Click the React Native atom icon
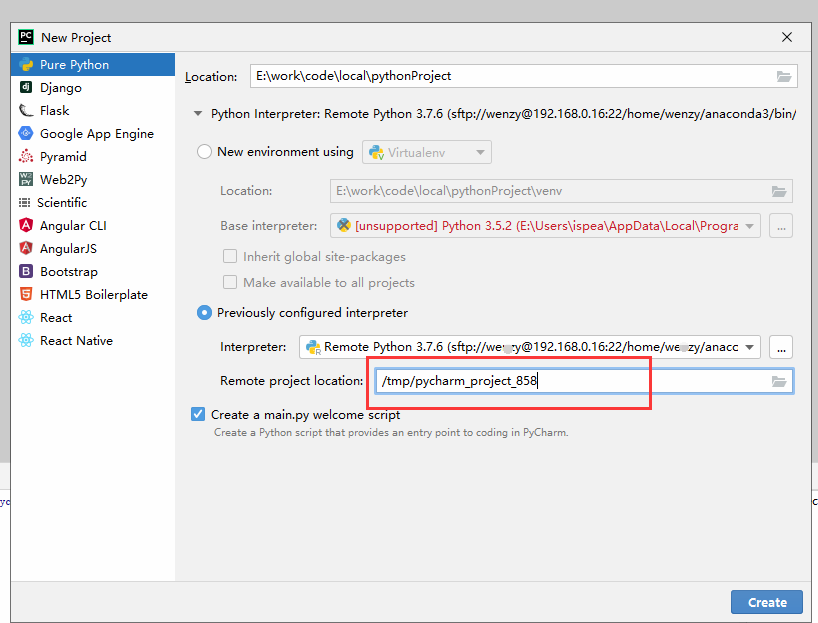The height and width of the screenshot is (623, 818). click(x=26, y=340)
